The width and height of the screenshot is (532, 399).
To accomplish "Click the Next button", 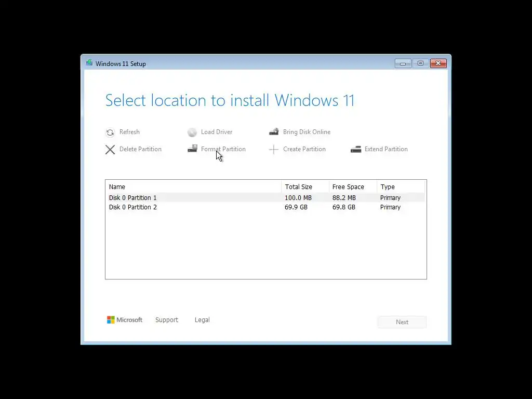I will point(402,322).
